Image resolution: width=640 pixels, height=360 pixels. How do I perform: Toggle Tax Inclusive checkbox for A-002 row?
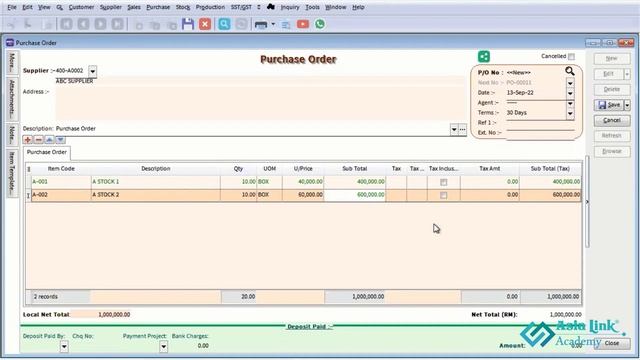pyautogui.click(x=444, y=195)
